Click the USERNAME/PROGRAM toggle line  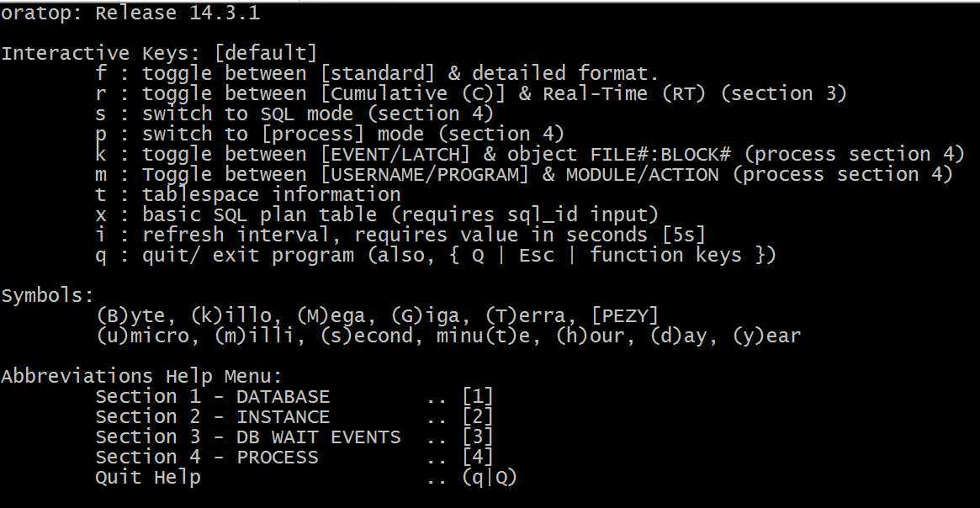click(524, 174)
